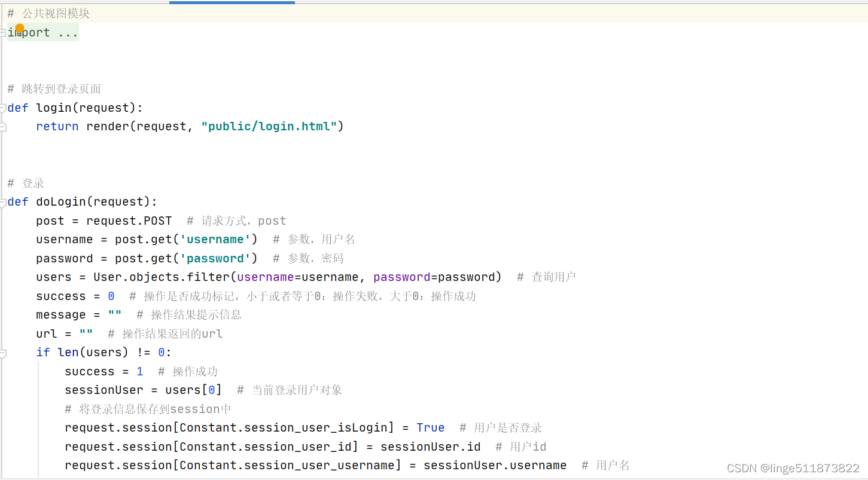Click the folded 'import ...' text
The height and width of the screenshot is (480, 868).
click(43, 32)
